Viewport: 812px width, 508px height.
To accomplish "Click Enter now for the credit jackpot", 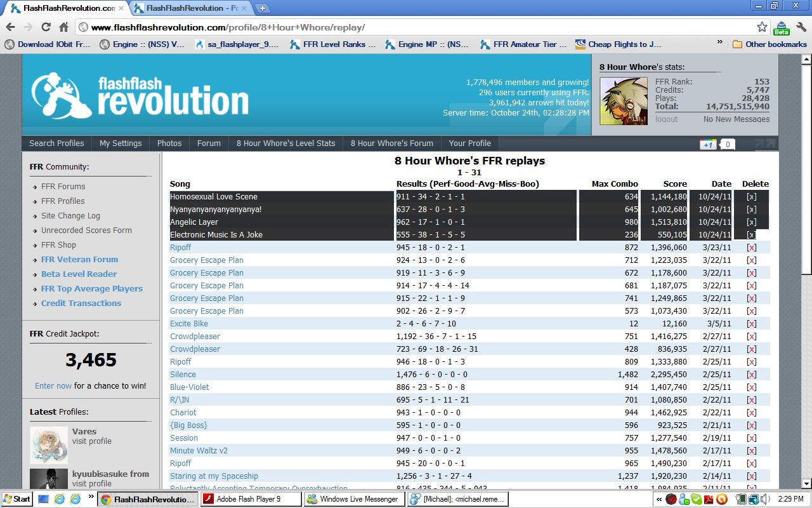I will coord(53,386).
